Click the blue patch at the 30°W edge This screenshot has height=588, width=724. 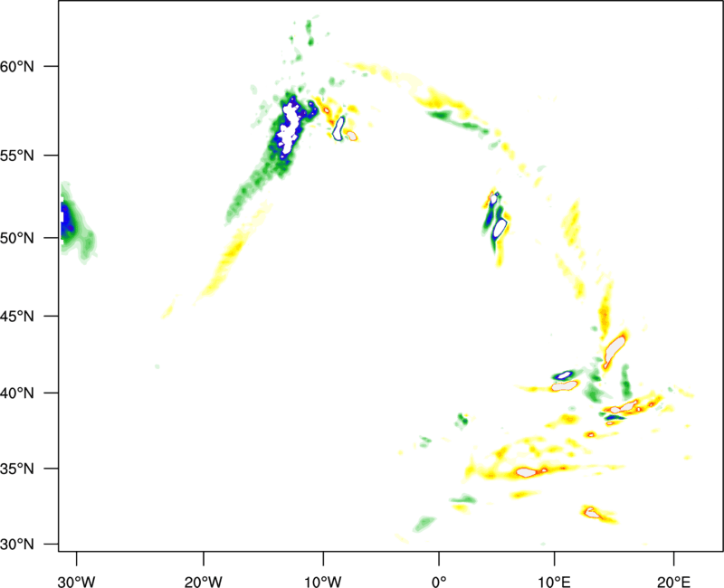pyautogui.click(x=66, y=219)
